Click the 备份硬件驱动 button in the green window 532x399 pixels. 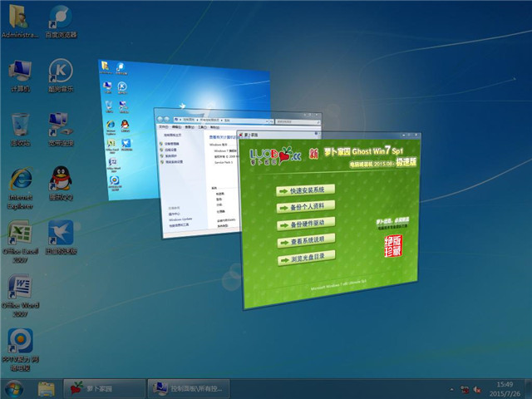click(x=306, y=224)
